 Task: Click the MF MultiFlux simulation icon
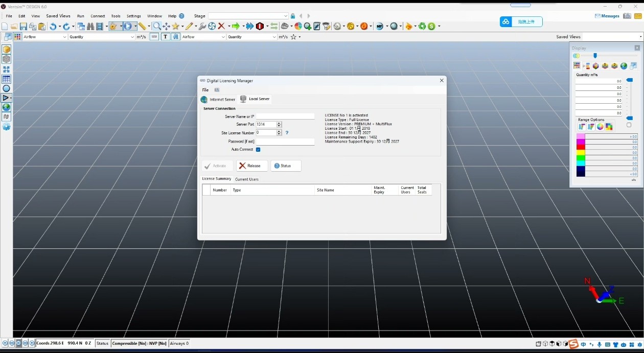pyautogui.click(x=379, y=26)
